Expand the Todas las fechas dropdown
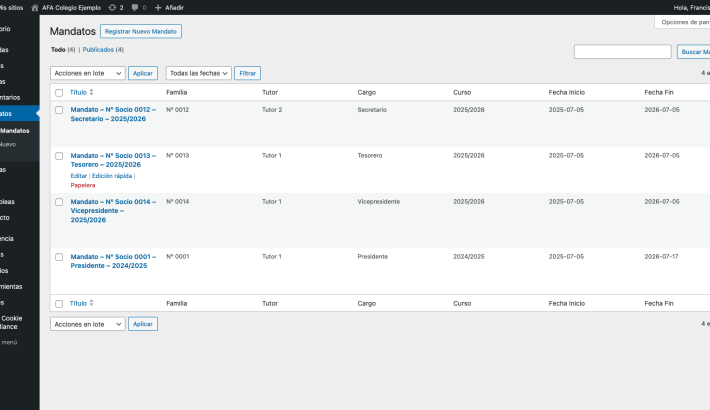 [198, 73]
